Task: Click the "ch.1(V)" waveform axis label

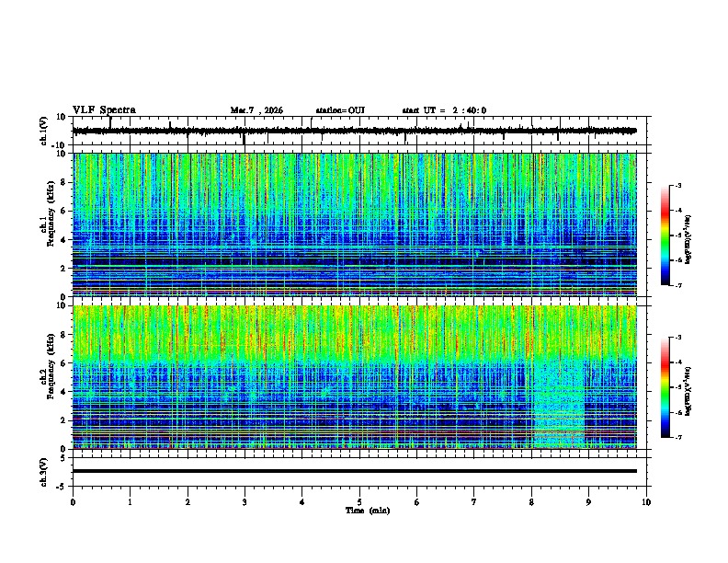Action: click(44, 131)
